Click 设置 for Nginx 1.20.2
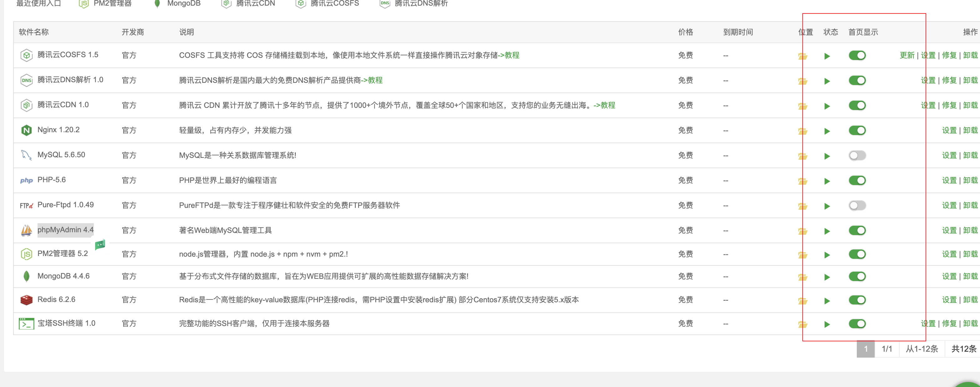Viewport: 980px width, 387px height. point(949,130)
